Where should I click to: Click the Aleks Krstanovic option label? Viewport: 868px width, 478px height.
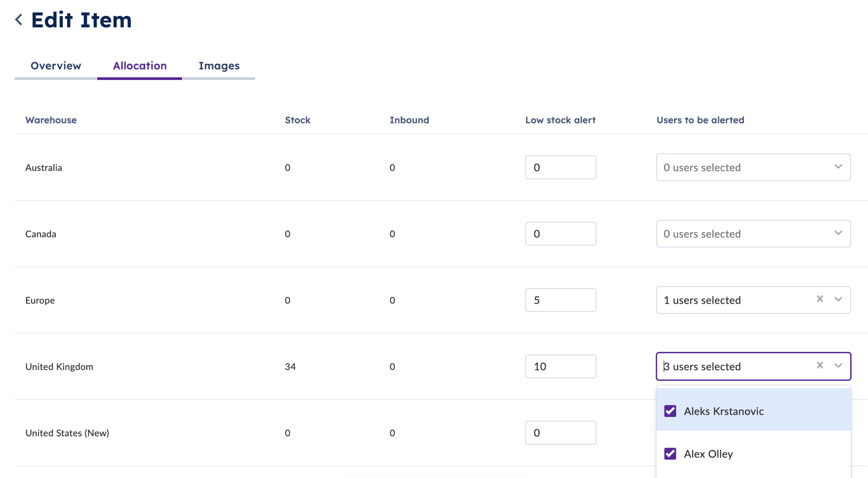click(724, 411)
